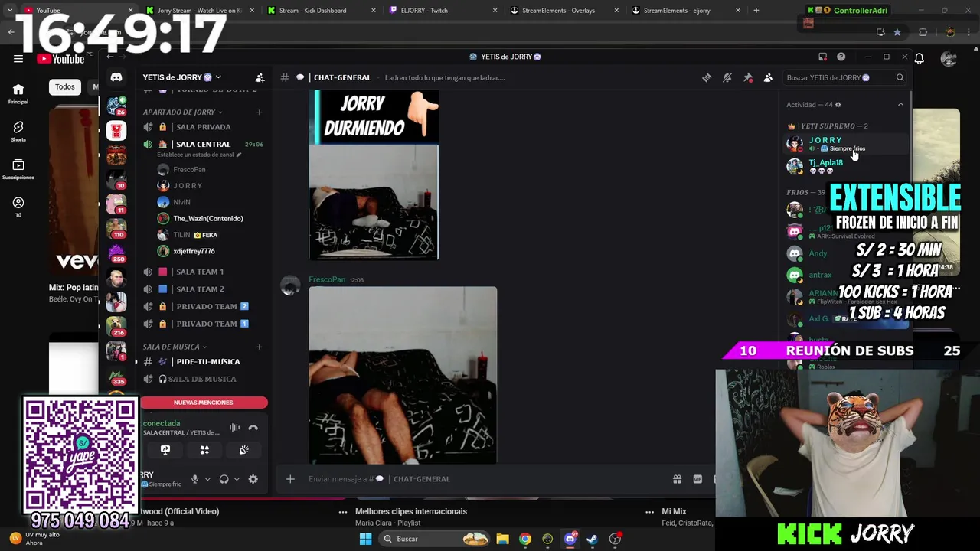Toggle headphones deafen in Discord user panel

224,479
